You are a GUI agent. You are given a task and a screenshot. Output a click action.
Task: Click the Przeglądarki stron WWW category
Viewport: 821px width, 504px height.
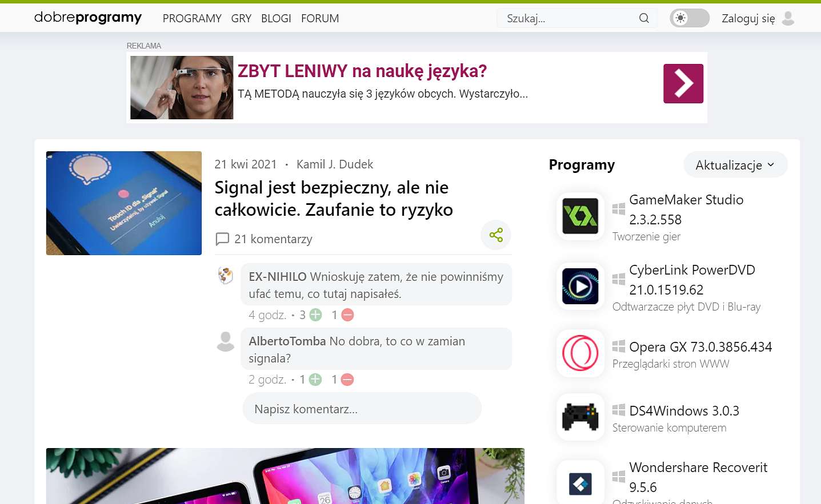pyautogui.click(x=671, y=364)
